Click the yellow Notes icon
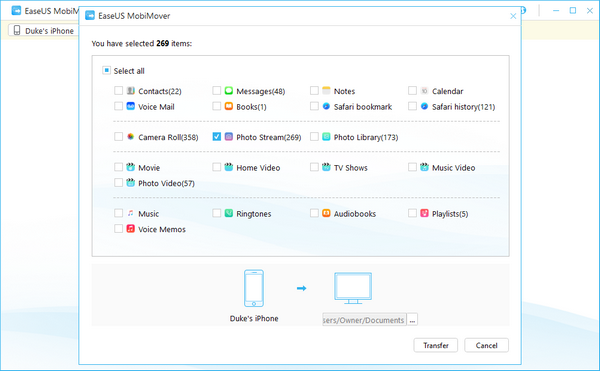600x371 pixels. click(x=326, y=91)
